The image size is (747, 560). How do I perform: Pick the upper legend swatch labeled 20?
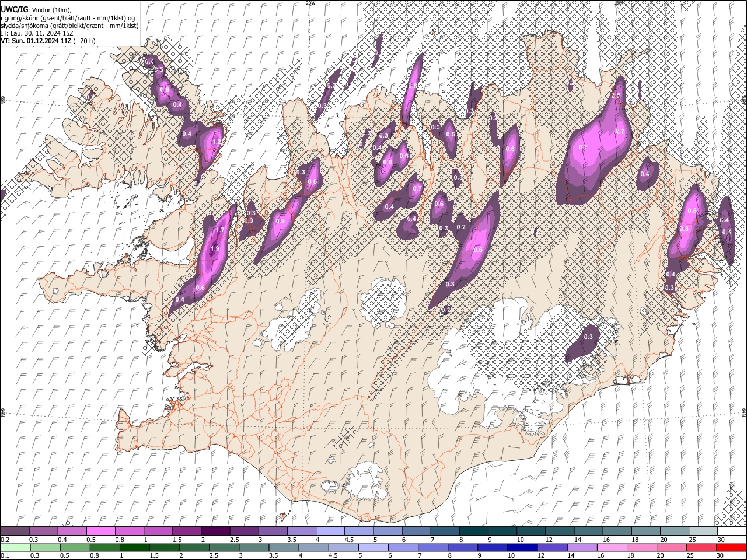pos(675,531)
